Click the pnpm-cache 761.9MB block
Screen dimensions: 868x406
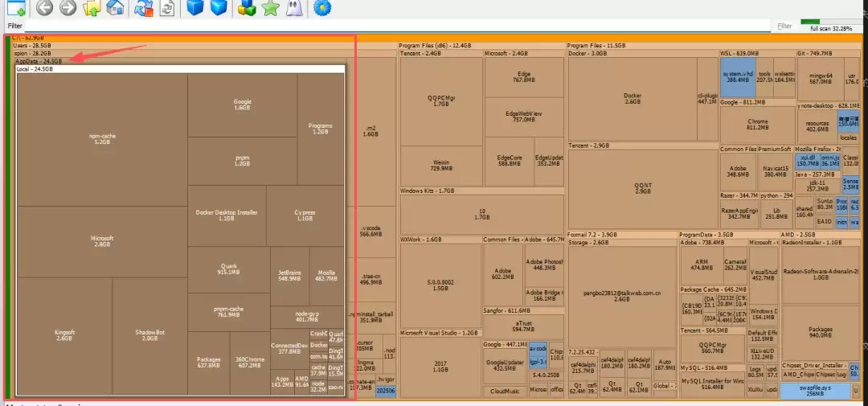point(228,312)
